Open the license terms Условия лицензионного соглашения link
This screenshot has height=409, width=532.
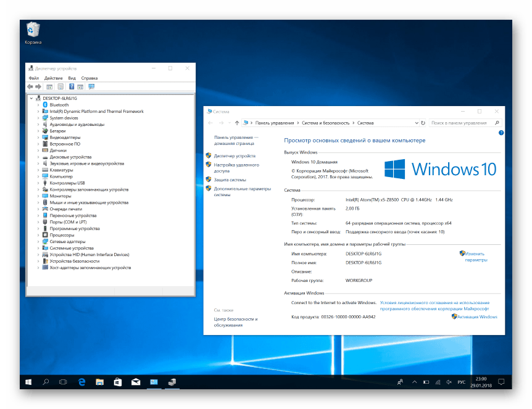[434, 305]
